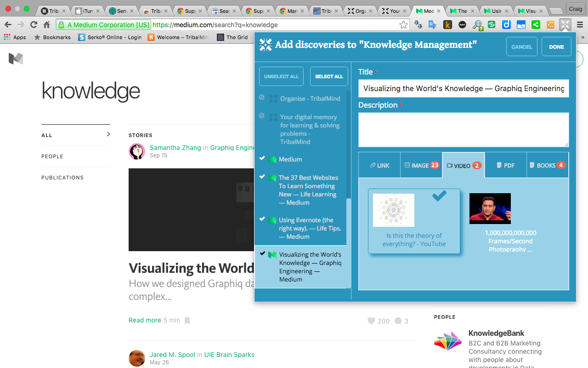588x368 pixels.
Task: Switch to the LINK tab
Action: coord(379,165)
